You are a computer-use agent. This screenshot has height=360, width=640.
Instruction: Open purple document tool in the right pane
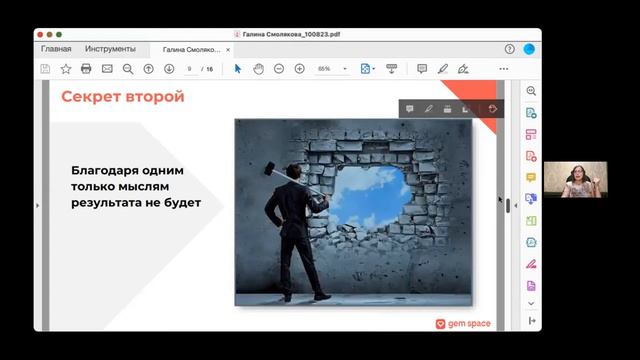pos(531,286)
